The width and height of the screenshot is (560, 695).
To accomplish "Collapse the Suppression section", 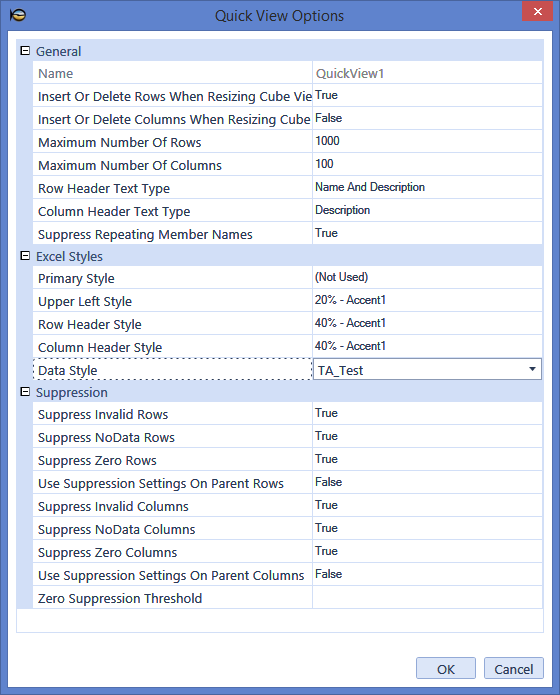I will (x=25, y=392).
